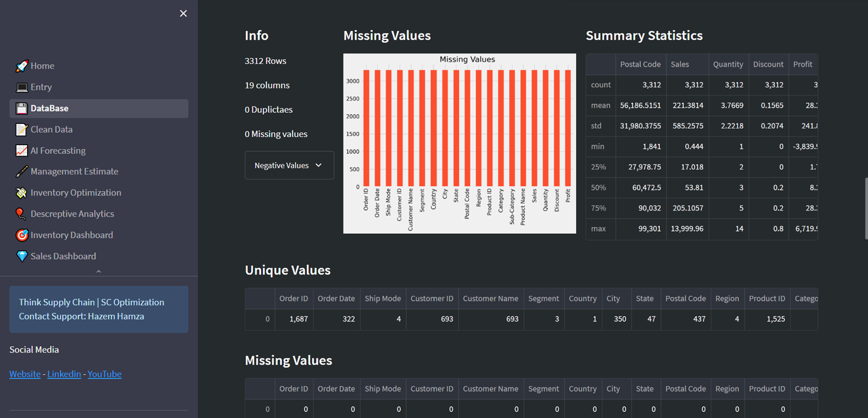Click the diamond icon for Sales Dashboard
Screen dimensions: 868x418
pyautogui.click(x=22, y=256)
